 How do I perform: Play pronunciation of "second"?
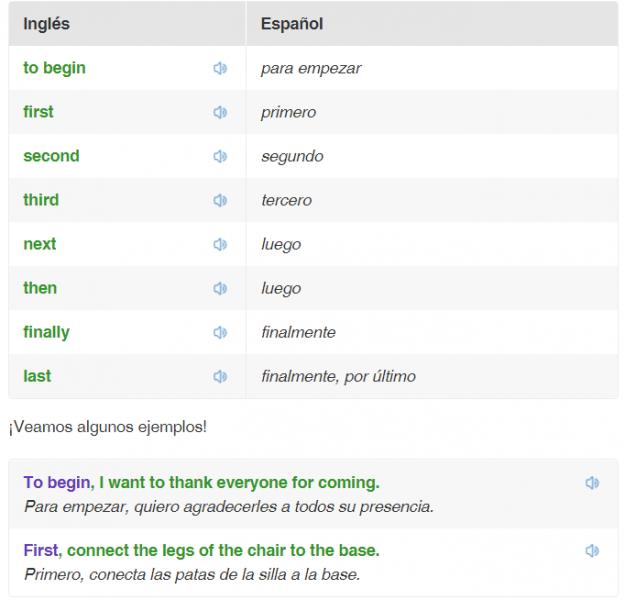220,156
